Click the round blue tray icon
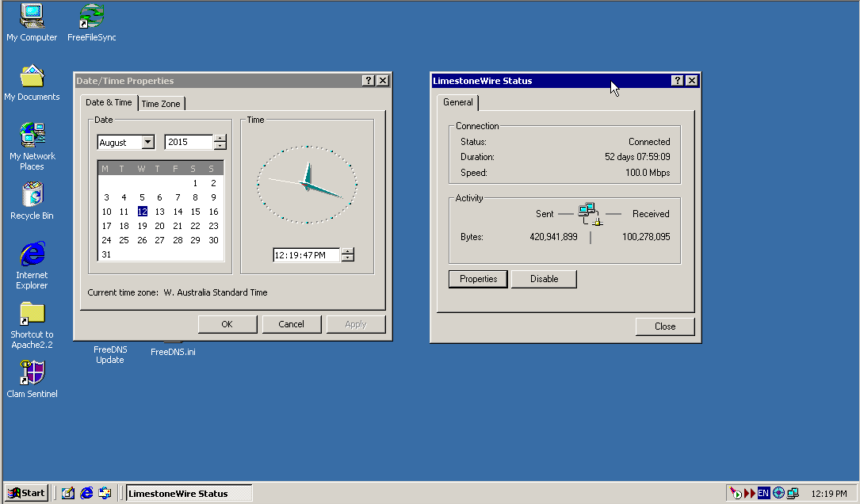The height and width of the screenshot is (504, 860). pos(778,493)
